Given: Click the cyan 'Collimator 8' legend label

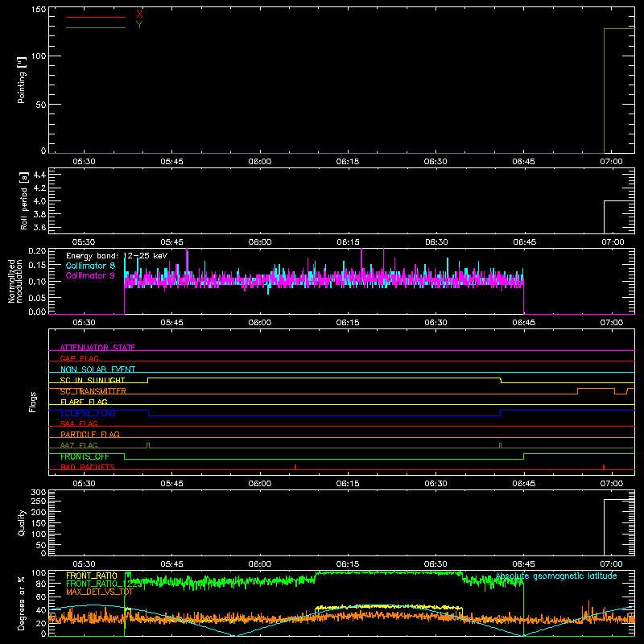Looking at the screenshot, I should [90, 266].
